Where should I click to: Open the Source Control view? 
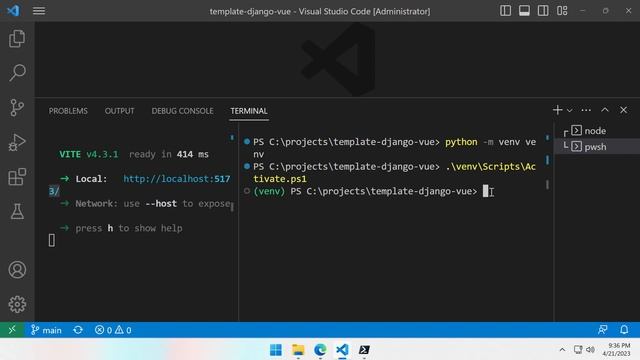[x=17, y=108]
